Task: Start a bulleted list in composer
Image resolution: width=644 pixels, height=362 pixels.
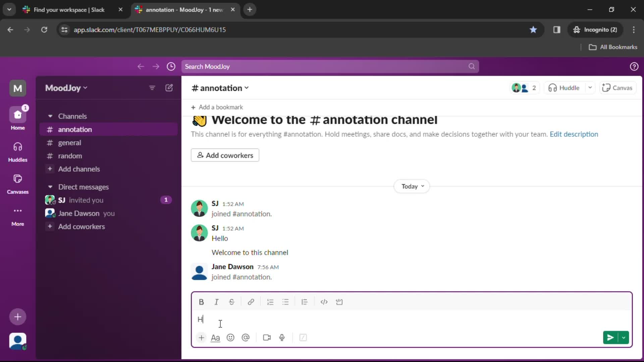Action: 285,302
